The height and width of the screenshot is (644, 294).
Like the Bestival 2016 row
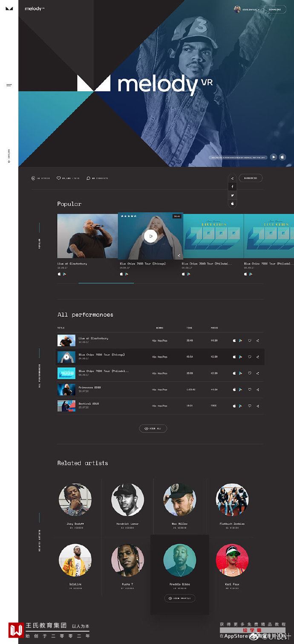(250, 406)
